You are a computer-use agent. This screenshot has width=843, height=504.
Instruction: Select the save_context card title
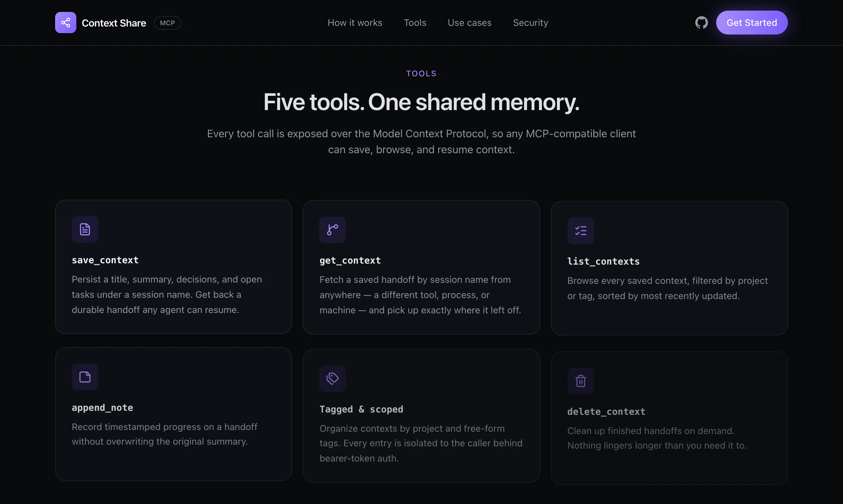tap(105, 260)
